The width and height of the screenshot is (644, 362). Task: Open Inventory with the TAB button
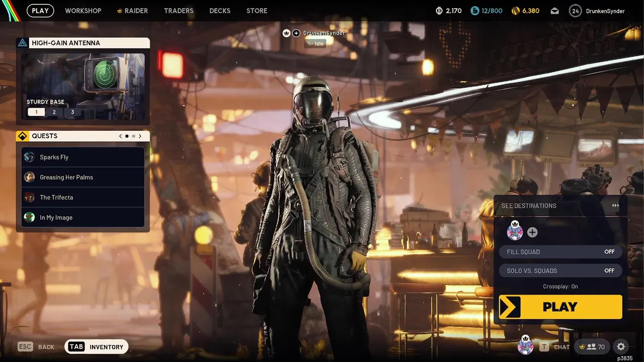click(x=97, y=347)
